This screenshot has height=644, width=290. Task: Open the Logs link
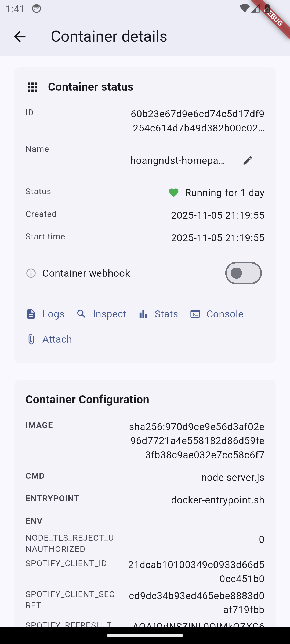53,314
